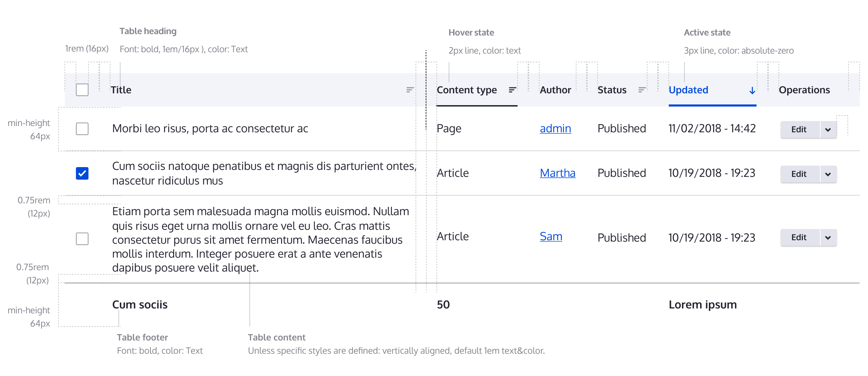Toggle the select-all checkbox in header
Image resolution: width=868 pixels, height=376 pixels.
pyautogui.click(x=82, y=90)
